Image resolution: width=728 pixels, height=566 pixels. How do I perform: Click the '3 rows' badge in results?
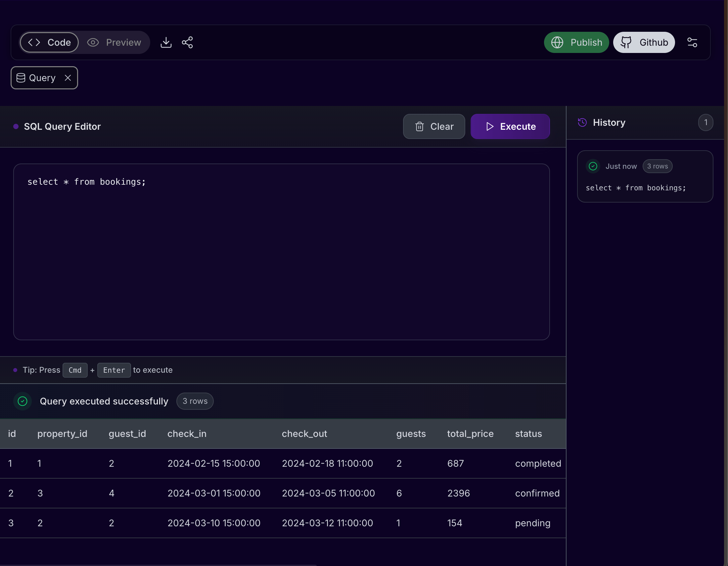195,401
